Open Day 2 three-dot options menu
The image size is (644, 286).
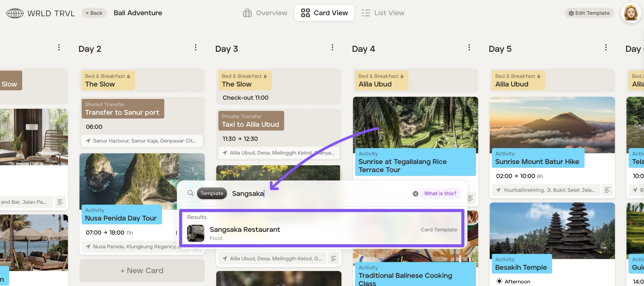[196, 47]
